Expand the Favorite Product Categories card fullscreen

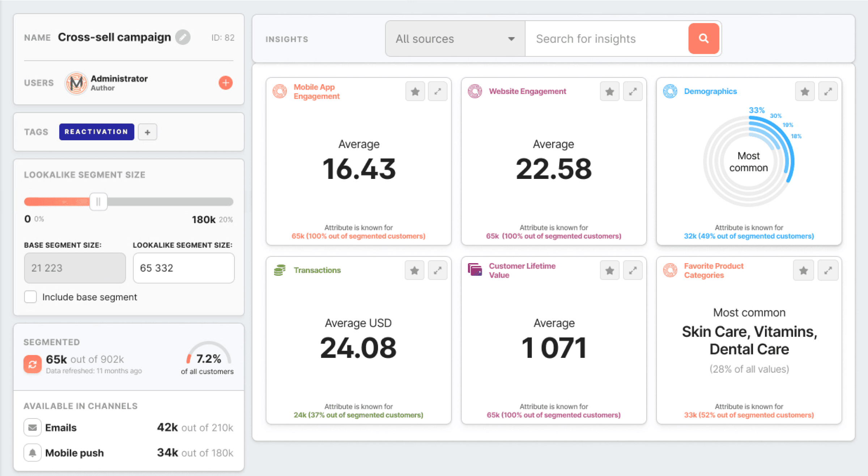(828, 270)
